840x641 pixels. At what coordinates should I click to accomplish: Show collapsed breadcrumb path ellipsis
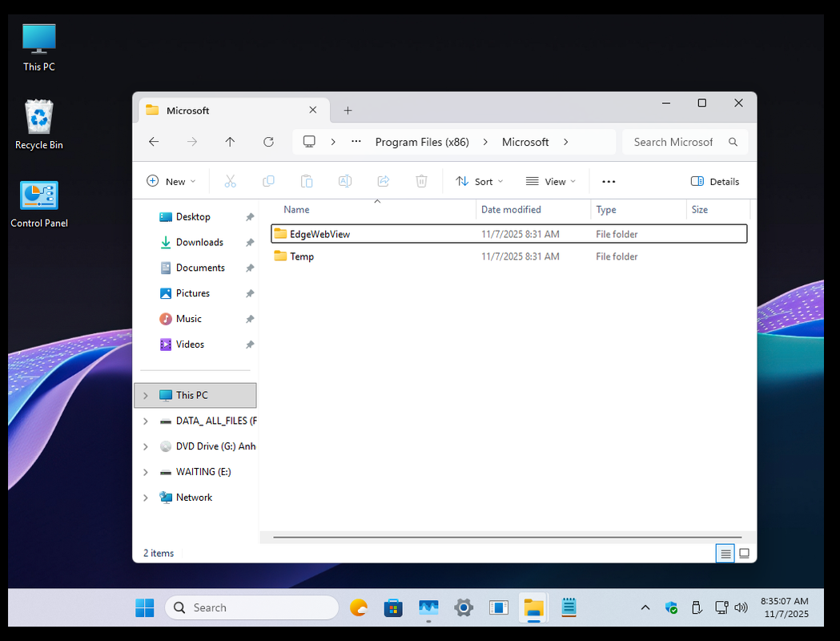pos(356,142)
